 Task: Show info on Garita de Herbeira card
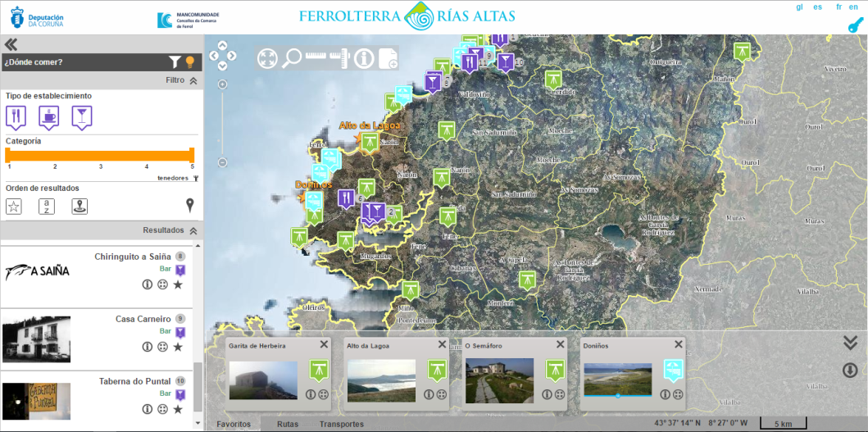click(311, 394)
